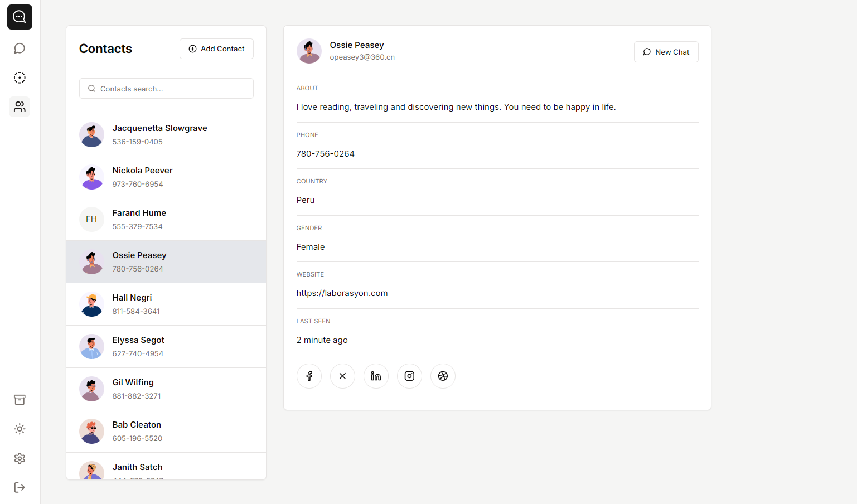Start a New Chat with Ossie
Image resolution: width=857 pixels, height=504 pixels.
coord(666,52)
